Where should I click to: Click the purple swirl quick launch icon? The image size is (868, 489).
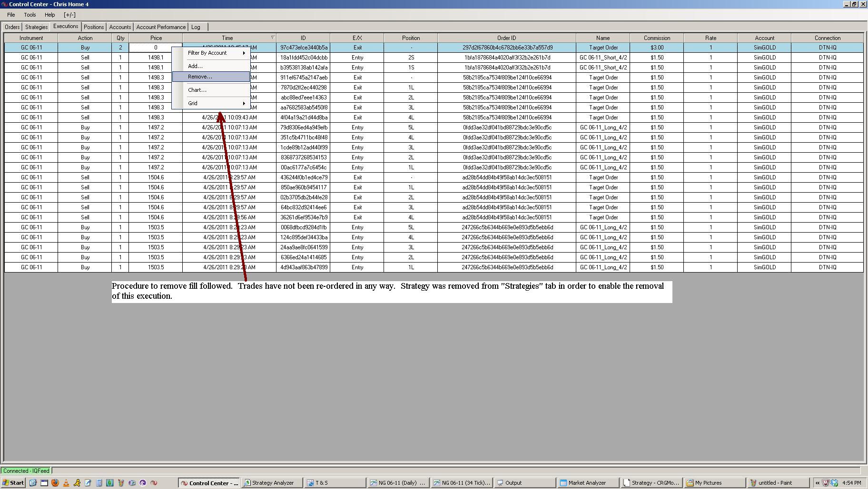[143, 483]
